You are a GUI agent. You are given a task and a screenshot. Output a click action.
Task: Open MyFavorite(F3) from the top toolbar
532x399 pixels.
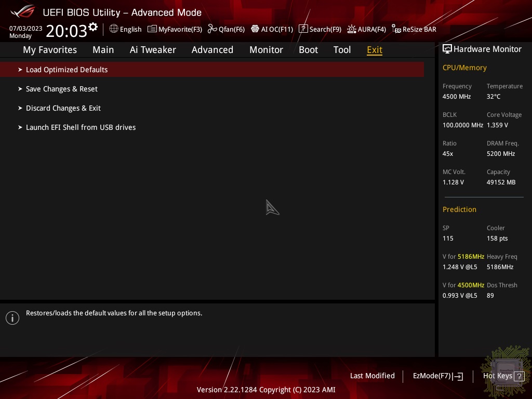[x=175, y=29]
